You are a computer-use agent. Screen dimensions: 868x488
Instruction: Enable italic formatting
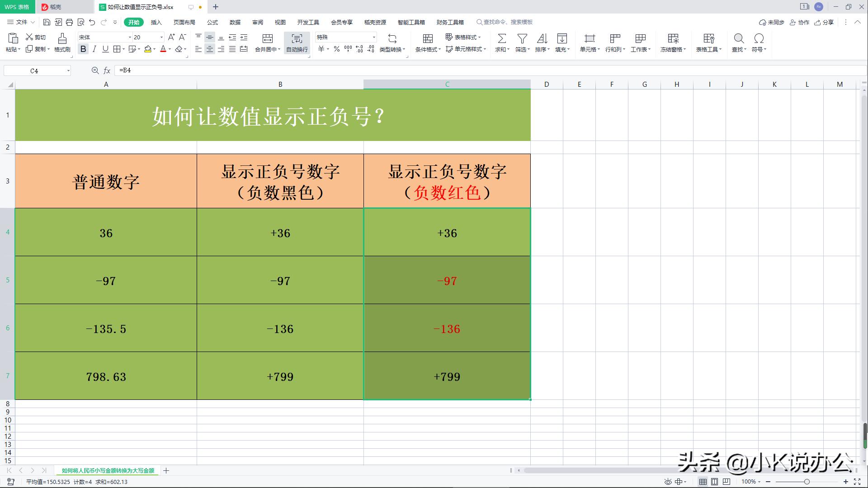click(x=94, y=49)
